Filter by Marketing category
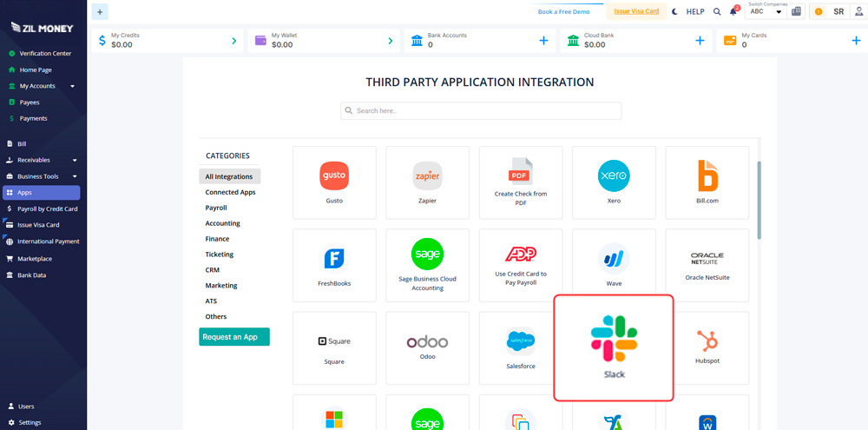 pyautogui.click(x=220, y=286)
